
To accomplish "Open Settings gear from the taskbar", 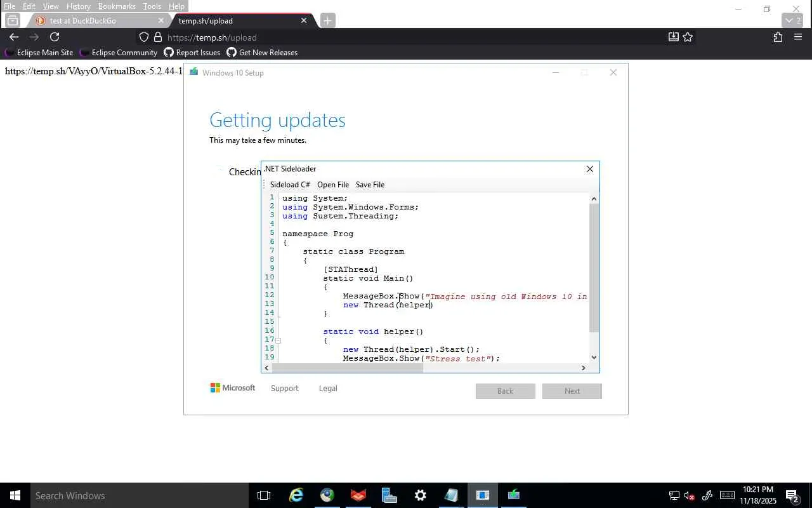I will (x=421, y=495).
